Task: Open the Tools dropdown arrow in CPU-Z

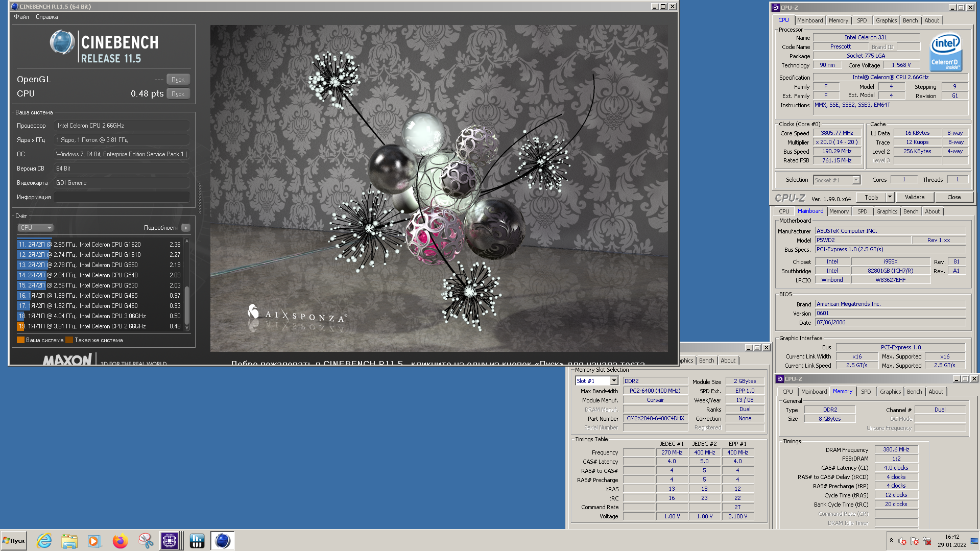Action: 890,197
